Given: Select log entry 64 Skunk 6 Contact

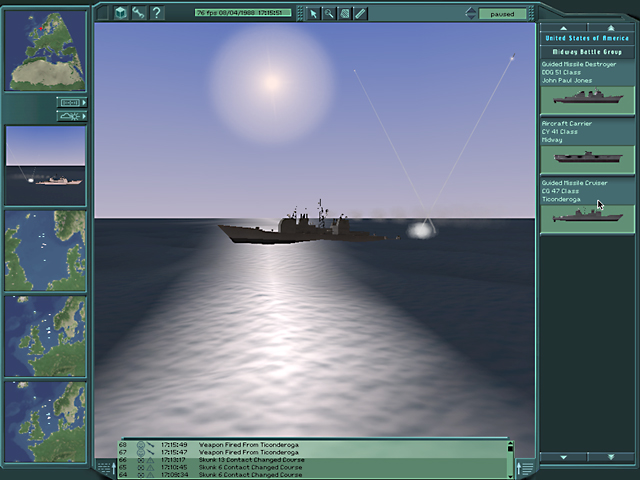Looking at the screenshot, I should [x=312, y=475].
